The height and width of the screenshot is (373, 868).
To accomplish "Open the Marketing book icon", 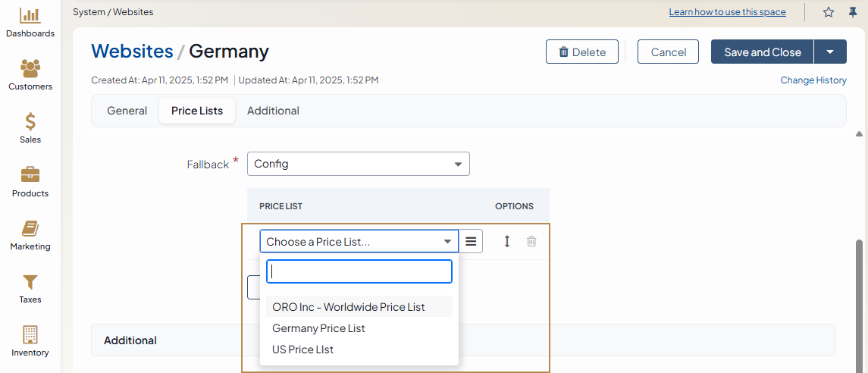I will (x=30, y=228).
